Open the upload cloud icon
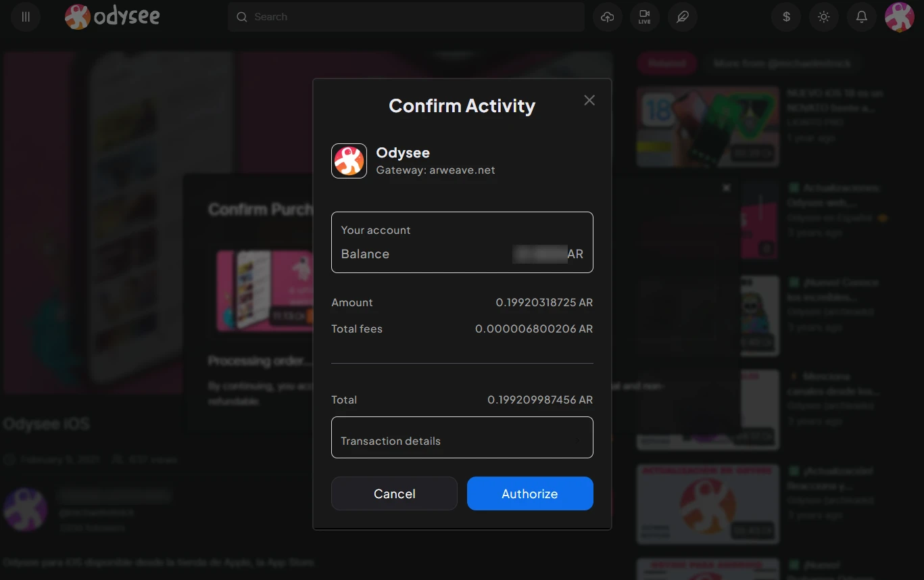924x580 pixels. coord(607,17)
